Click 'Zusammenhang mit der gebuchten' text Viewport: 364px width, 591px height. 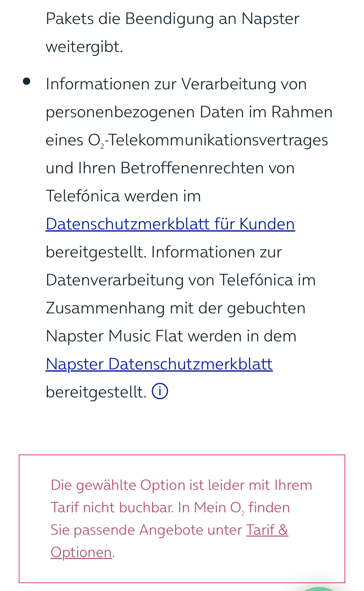pos(175,308)
